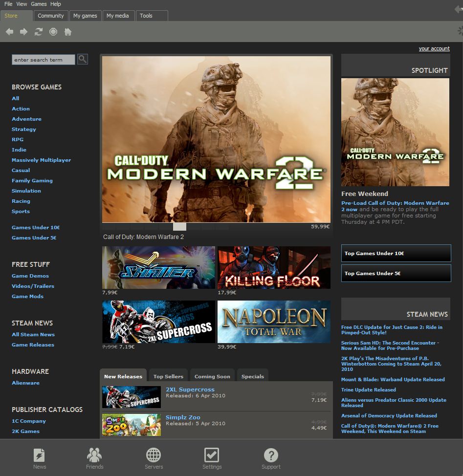This screenshot has width=463, height=476.
Task: Switch to the Community tab
Action: coord(51,16)
